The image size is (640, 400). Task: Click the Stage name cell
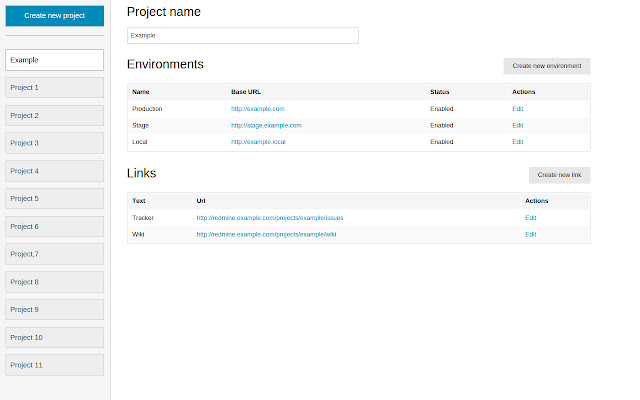point(140,126)
